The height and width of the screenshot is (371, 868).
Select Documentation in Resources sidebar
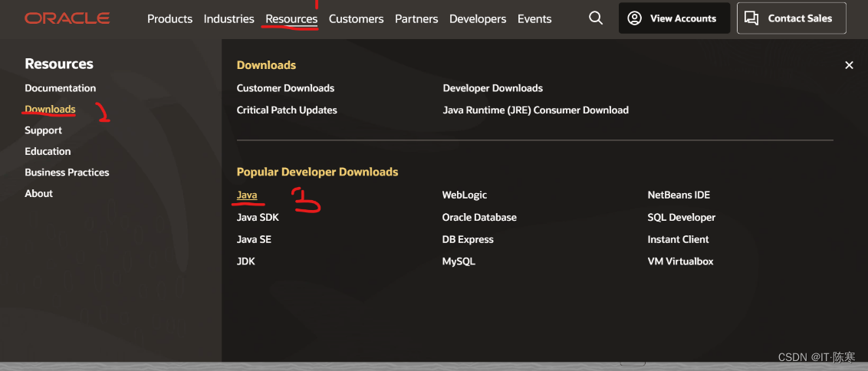tap(61, 88)
